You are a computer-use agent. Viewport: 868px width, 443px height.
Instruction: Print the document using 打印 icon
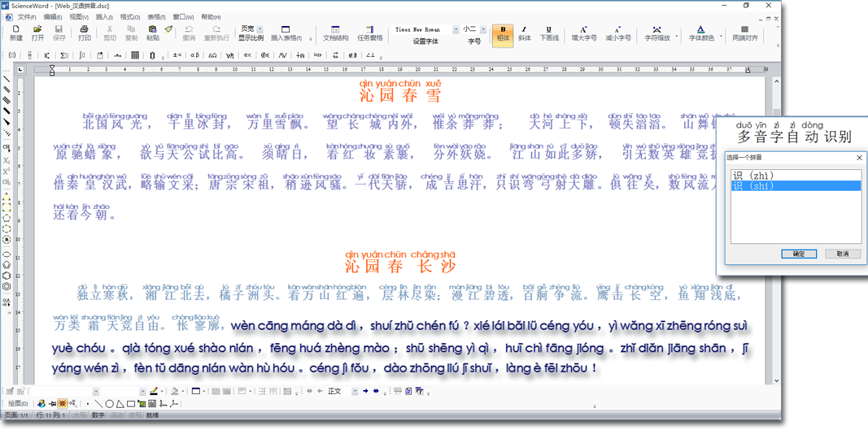[85, 33]
